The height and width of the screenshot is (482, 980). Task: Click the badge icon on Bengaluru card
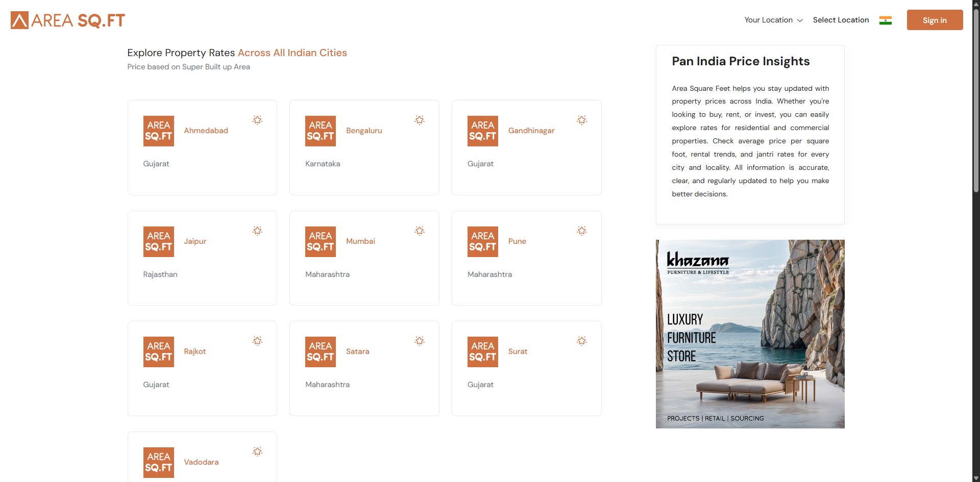click(420, 120)
